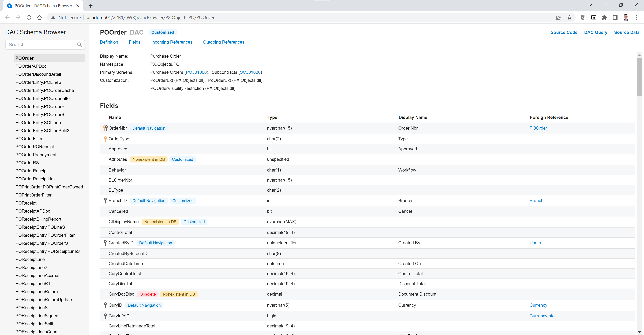Select POReceiptLine in the sidebar list
Image resolution: width=644 pixels, height=335 pixels.
pos(30,259)
